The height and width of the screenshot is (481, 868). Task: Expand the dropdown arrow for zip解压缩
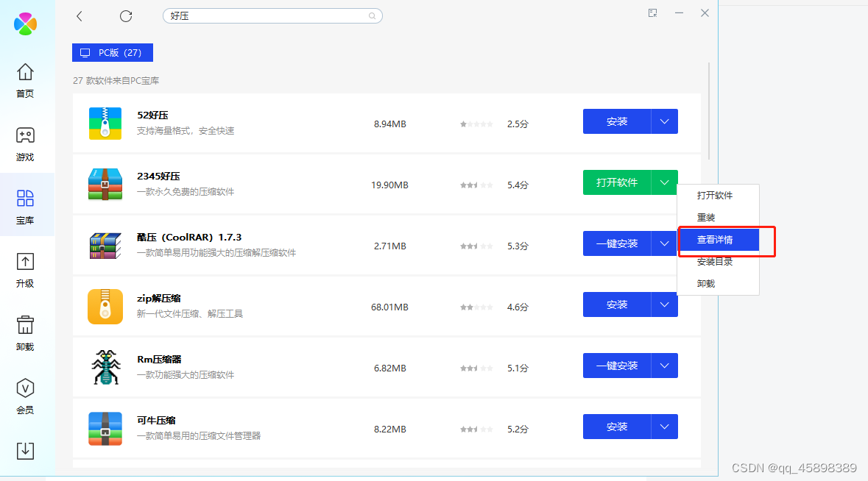coord(664,304)
